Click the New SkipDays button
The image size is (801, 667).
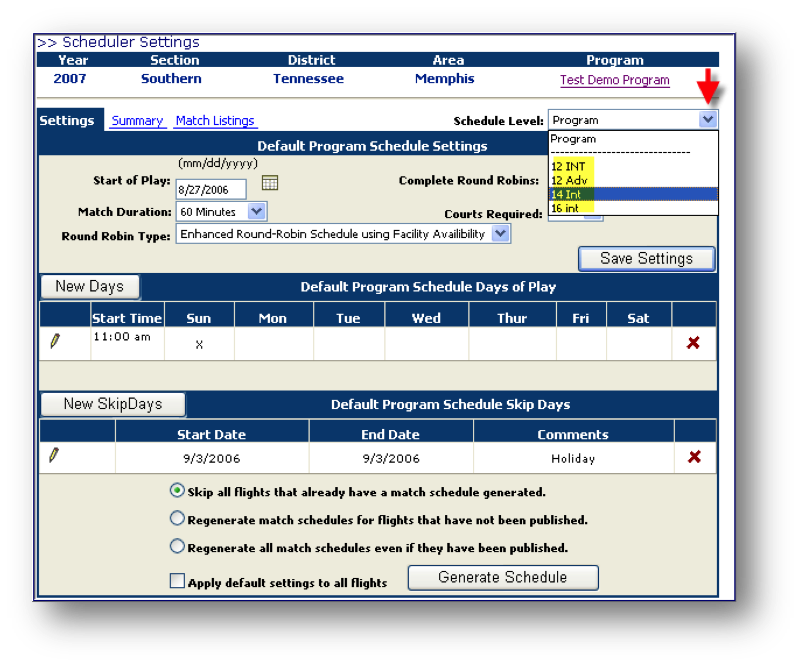click(x=113, y=404)
